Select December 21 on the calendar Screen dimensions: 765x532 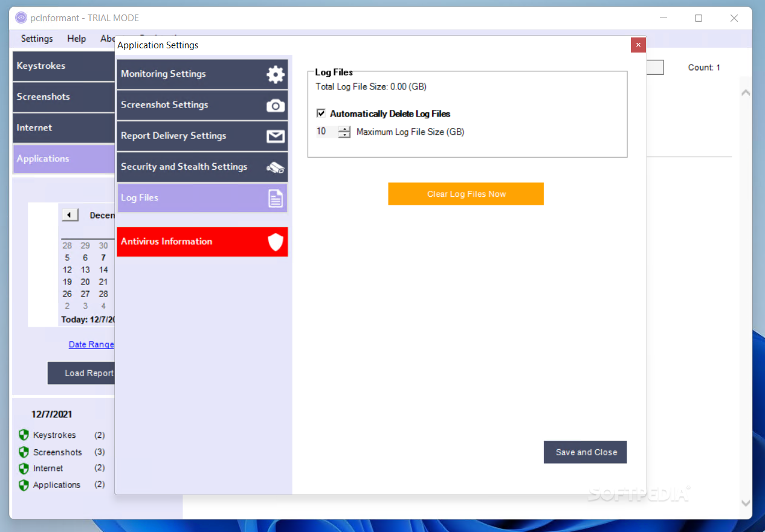pyautogui.click(x=103, y=282)
